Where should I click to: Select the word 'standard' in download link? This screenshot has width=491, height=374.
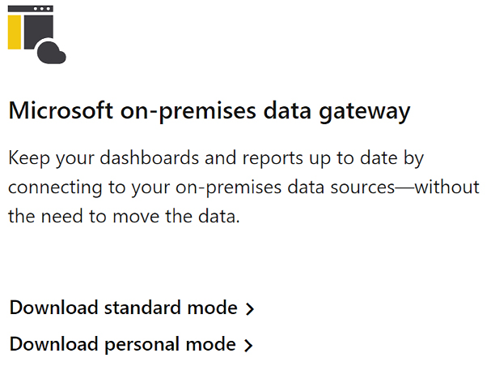click(143, 308)
